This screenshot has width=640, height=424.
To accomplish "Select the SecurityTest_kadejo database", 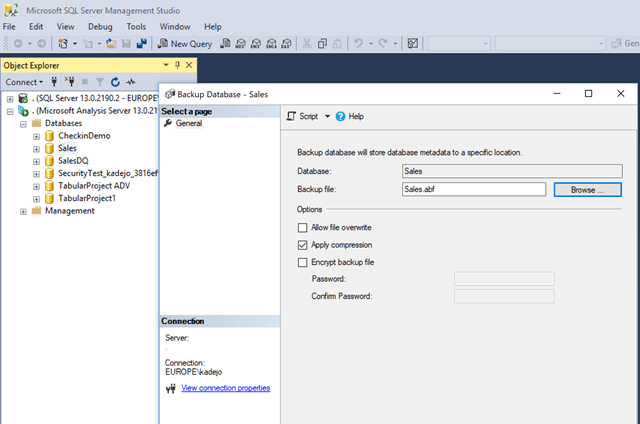I will coord(108,173).
